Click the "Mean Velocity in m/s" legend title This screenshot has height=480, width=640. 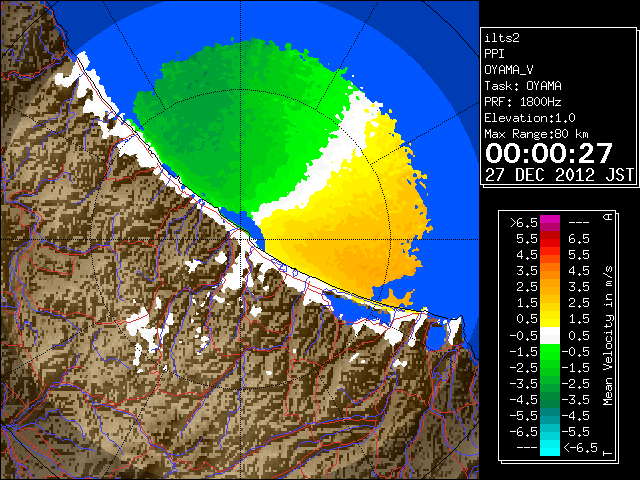point(608,336)
